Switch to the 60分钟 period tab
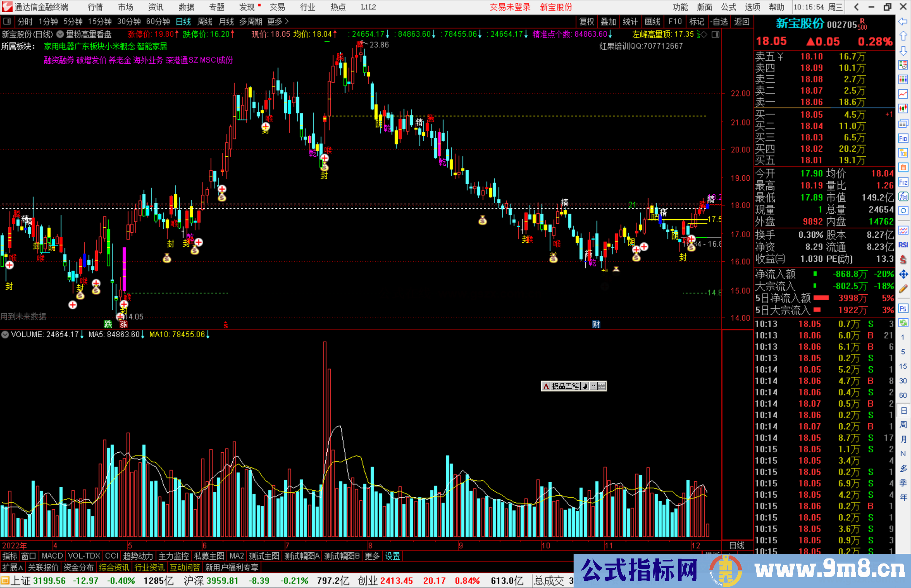Screen dimensions: 911x588 pyautogui.click(x=158, y=21)
